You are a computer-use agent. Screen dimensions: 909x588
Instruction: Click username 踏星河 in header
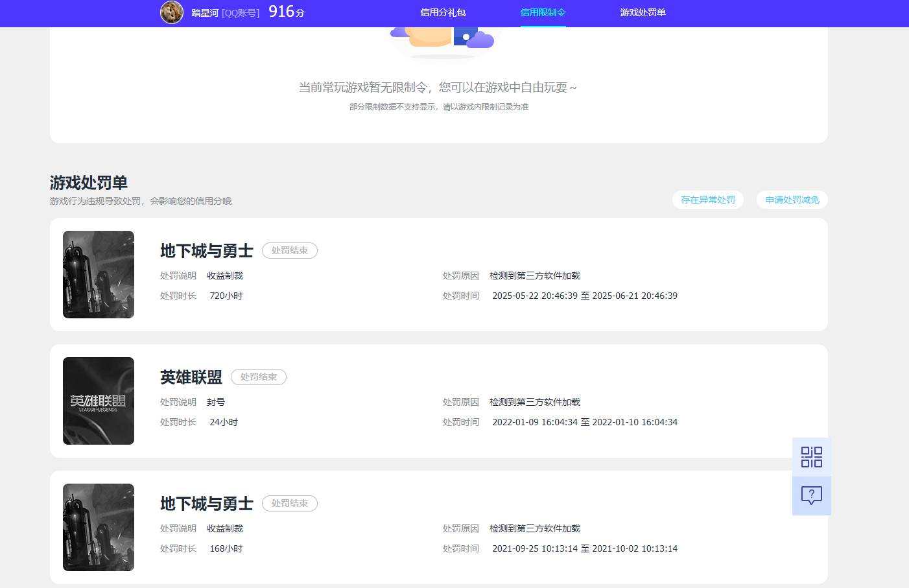(205, 13)
